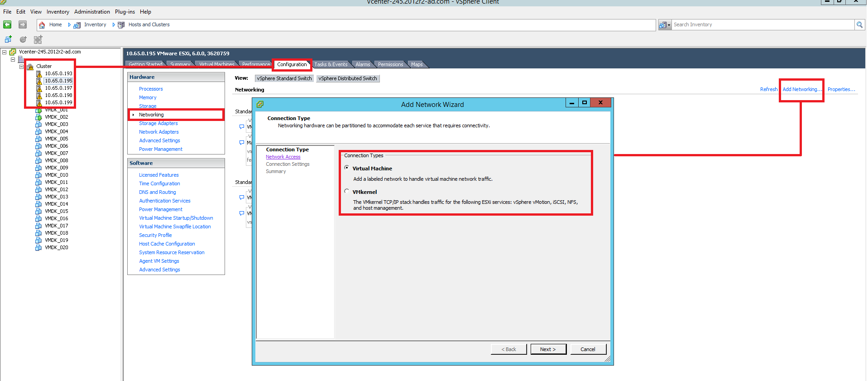Switch to the Tasks & Events tab
Viewport: 868px width, 381px height.
[331, 64]
